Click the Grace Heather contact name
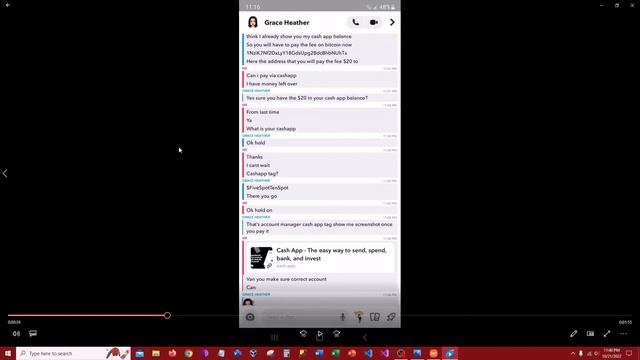The height and width of the screenshot is (360, 640). click(x=287, y=22)
